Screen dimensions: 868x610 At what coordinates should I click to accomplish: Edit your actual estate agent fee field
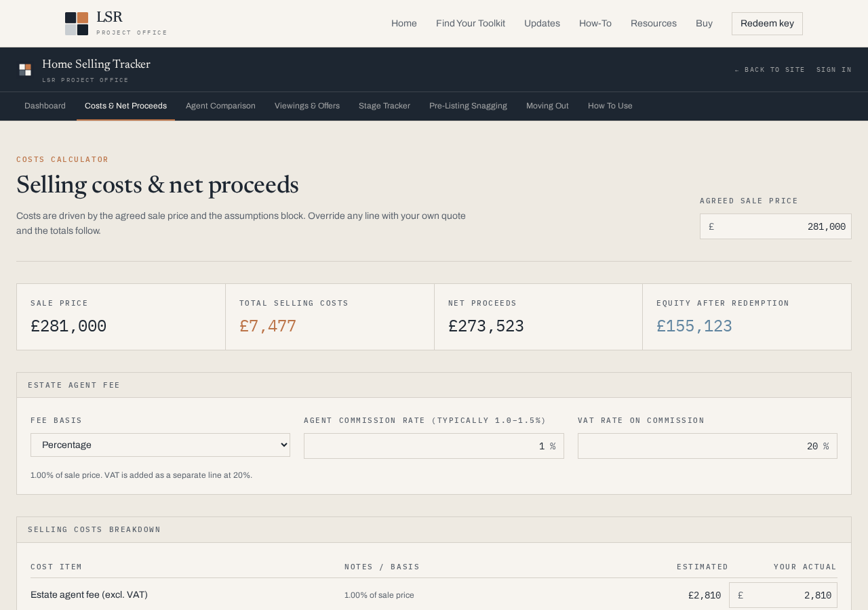point(783,595)
